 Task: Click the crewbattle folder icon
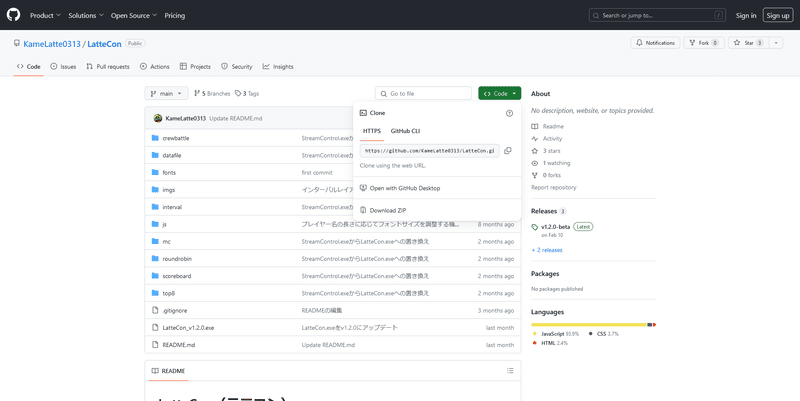tap(155, 138)
